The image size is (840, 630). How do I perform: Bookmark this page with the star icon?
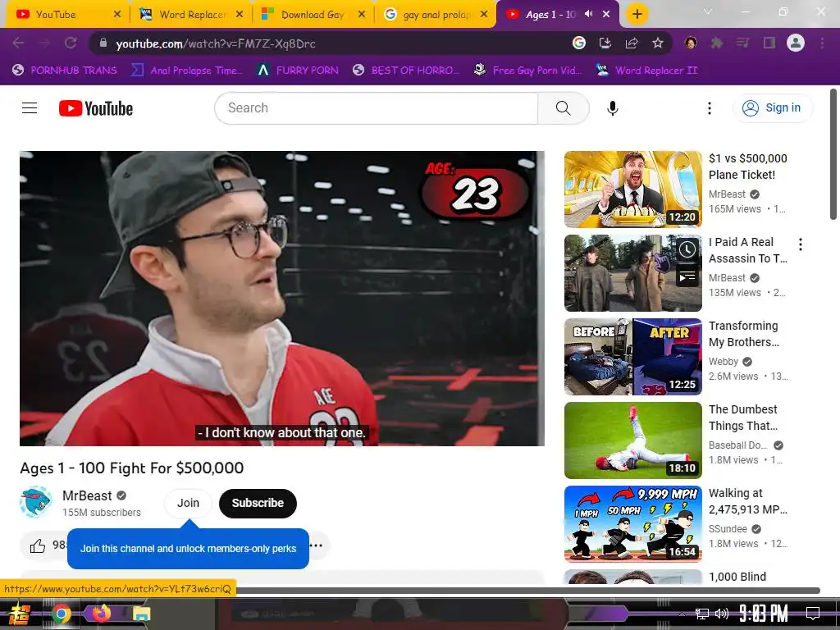[658, 43]
